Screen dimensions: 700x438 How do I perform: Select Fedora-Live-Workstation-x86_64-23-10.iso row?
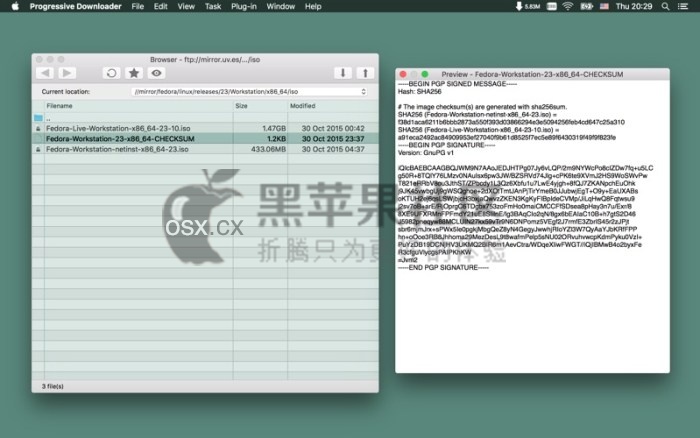pyautogui.click(x=205, y=129)
